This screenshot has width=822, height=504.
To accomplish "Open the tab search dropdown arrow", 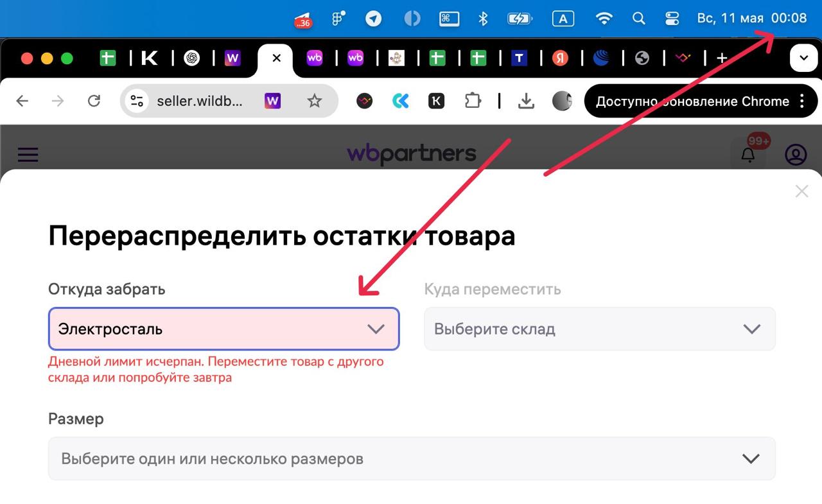I will [803, 58].
